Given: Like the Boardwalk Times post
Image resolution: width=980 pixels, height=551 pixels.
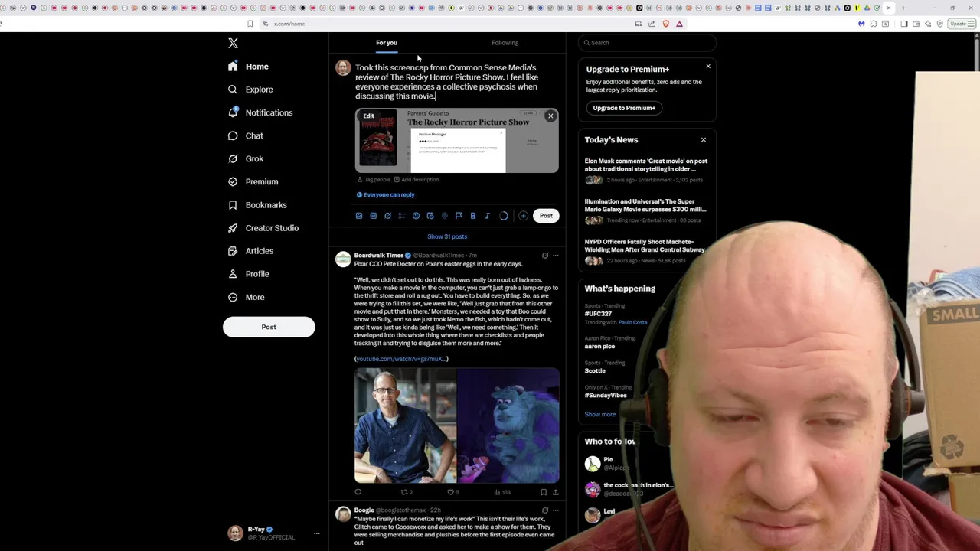Looking at the screenshot, I should point(453,492).
